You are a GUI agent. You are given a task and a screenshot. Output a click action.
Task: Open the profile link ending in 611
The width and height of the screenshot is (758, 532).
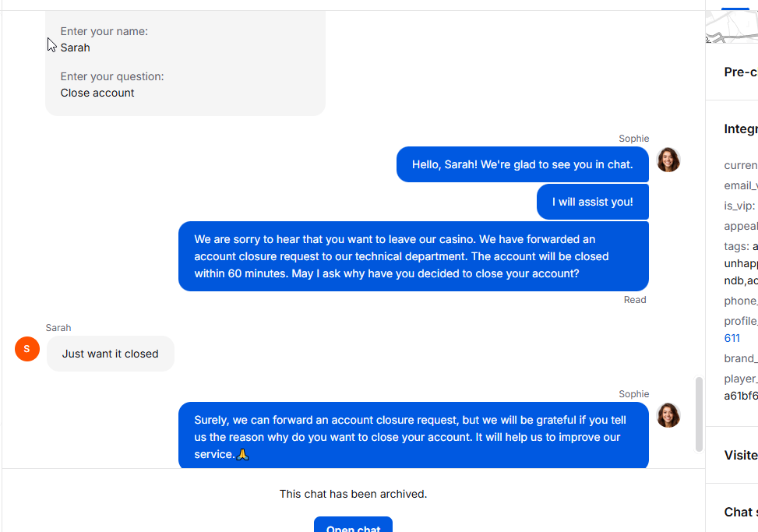[x=732, y=338]
